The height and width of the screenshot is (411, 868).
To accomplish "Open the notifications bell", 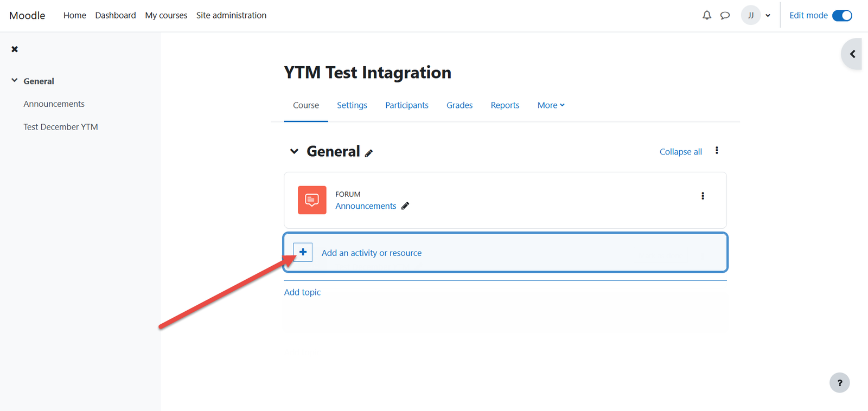I will (x=706, y=15).
